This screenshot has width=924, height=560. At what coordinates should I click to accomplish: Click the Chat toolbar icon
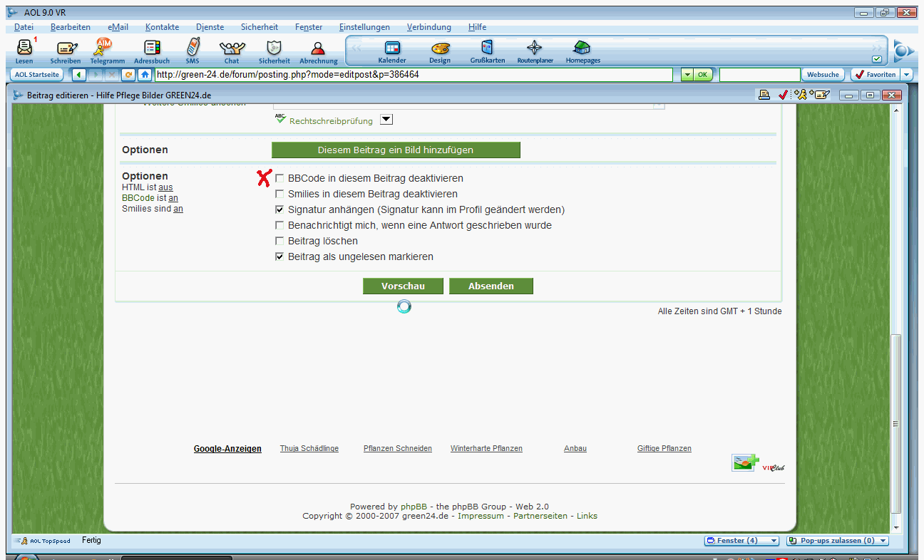point(232,48)
